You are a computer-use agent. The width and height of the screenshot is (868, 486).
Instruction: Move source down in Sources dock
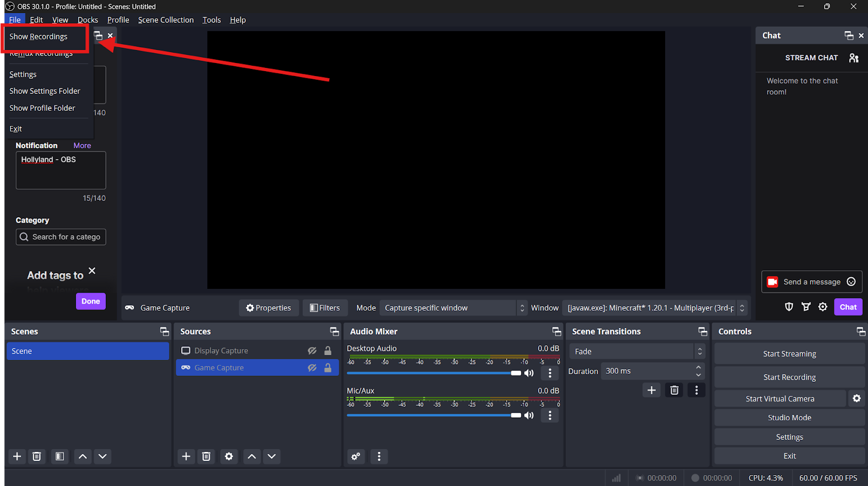tap(272, 456)
